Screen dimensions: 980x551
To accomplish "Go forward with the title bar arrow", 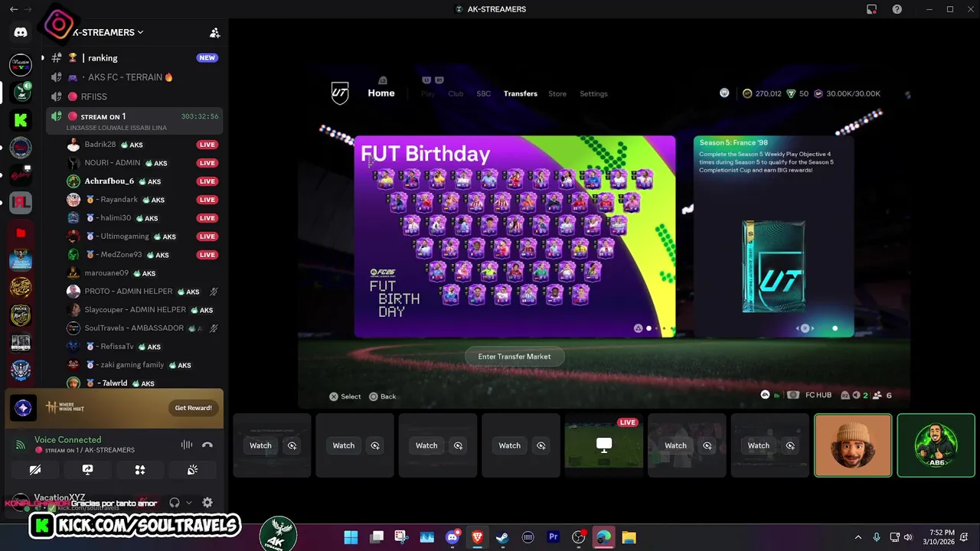I will click(28, 9).
